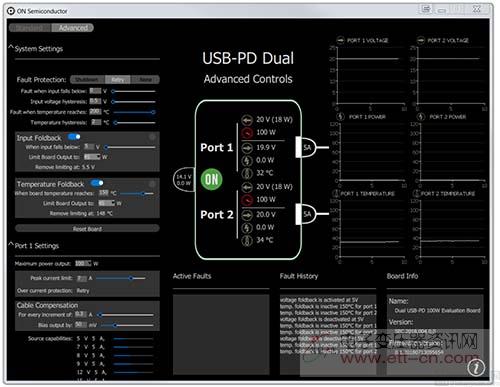
Task: Collapse the Port 1 Settings section
Action: click(x=11, y=244)
